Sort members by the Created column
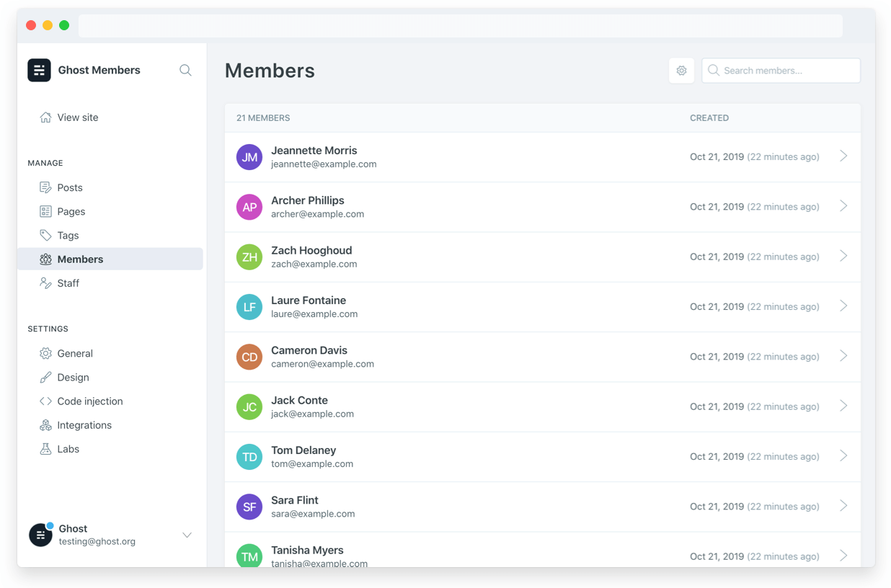This screenshot has height=588, width=891. (709, 117)
